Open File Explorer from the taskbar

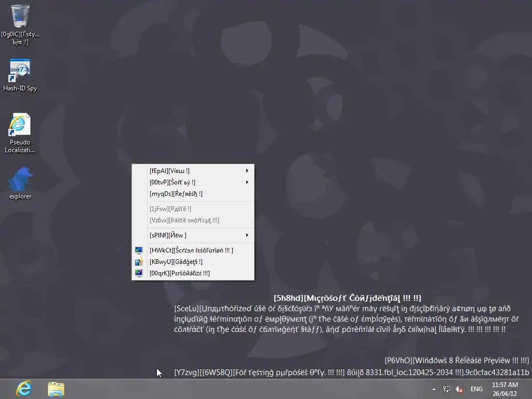click(56, 389)
